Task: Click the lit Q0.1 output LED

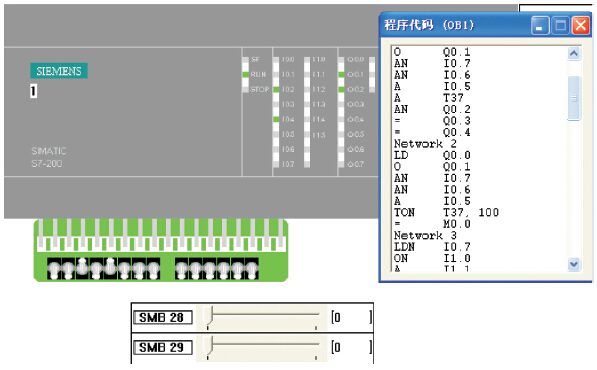Action: pos(341,74)
